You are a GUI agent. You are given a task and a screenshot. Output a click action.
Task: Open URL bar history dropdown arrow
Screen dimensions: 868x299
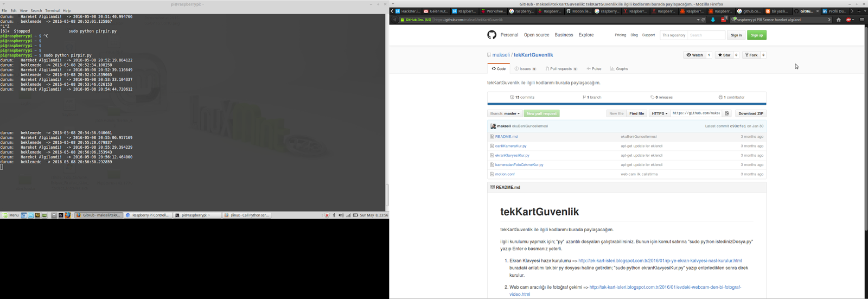(x=698, y=20)
